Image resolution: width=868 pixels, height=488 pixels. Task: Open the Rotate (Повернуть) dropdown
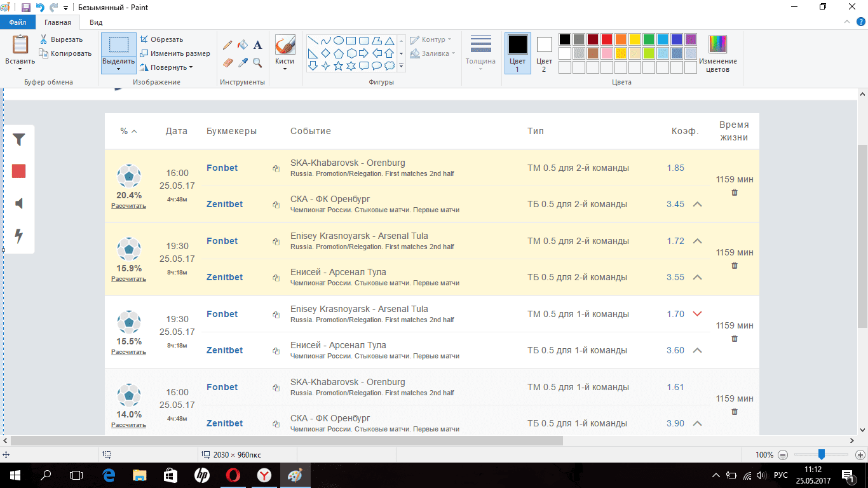coord(166,67)
